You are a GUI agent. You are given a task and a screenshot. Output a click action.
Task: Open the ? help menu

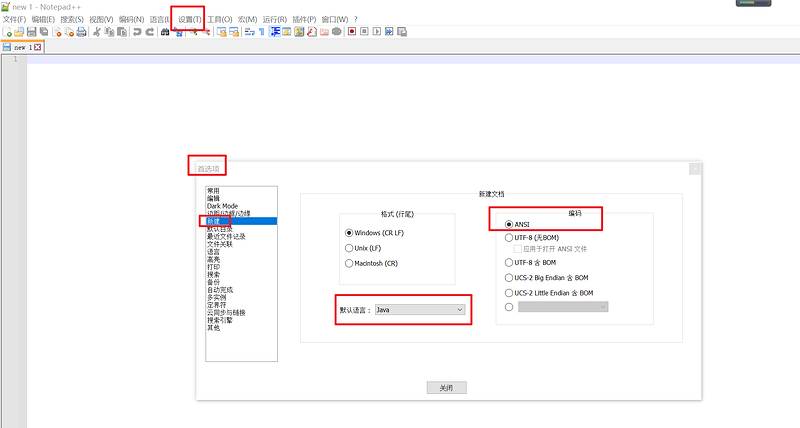tap(356, 19)
